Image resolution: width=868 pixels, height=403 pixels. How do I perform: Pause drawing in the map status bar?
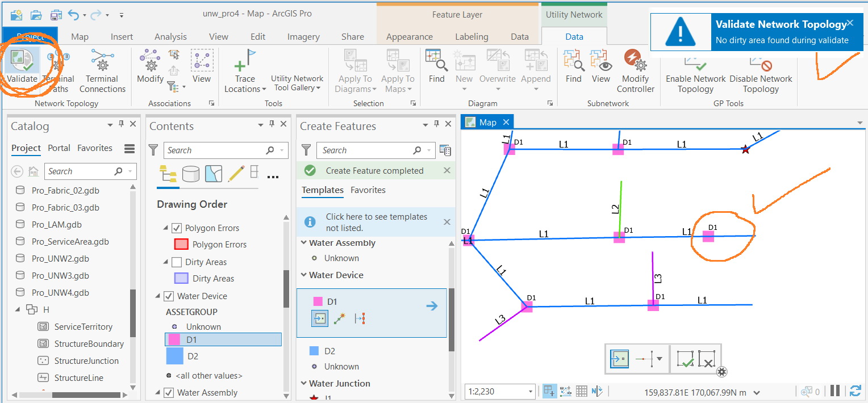[x=834, y=391]
